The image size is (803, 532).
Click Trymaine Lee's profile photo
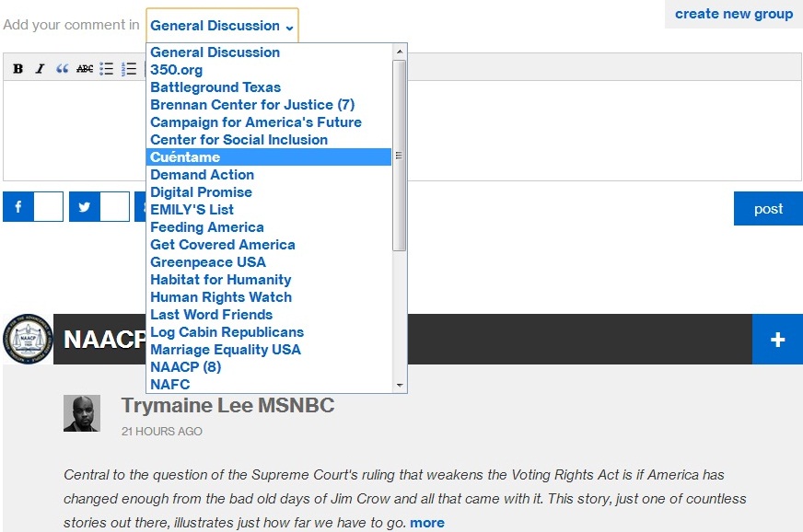81,413
